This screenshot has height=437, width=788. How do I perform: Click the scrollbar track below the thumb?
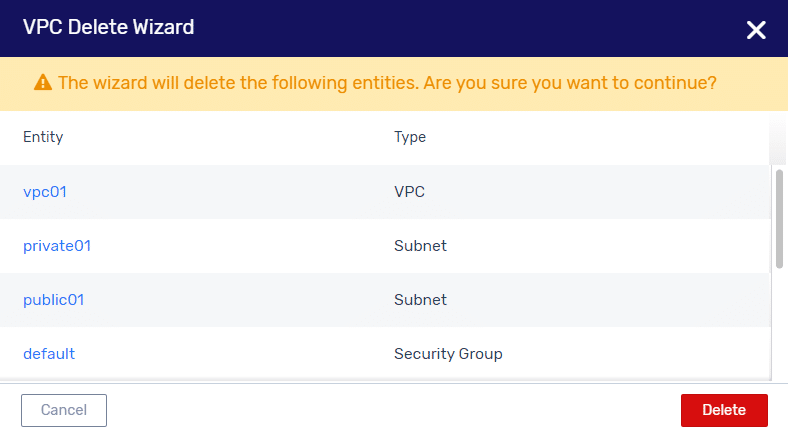click(779, 324)
